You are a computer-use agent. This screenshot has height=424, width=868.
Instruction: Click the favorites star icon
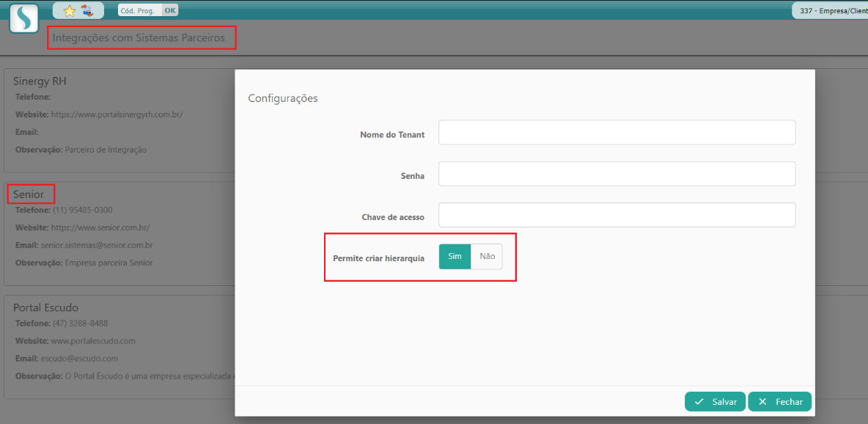pyautogui.click(x=70, y=10)
